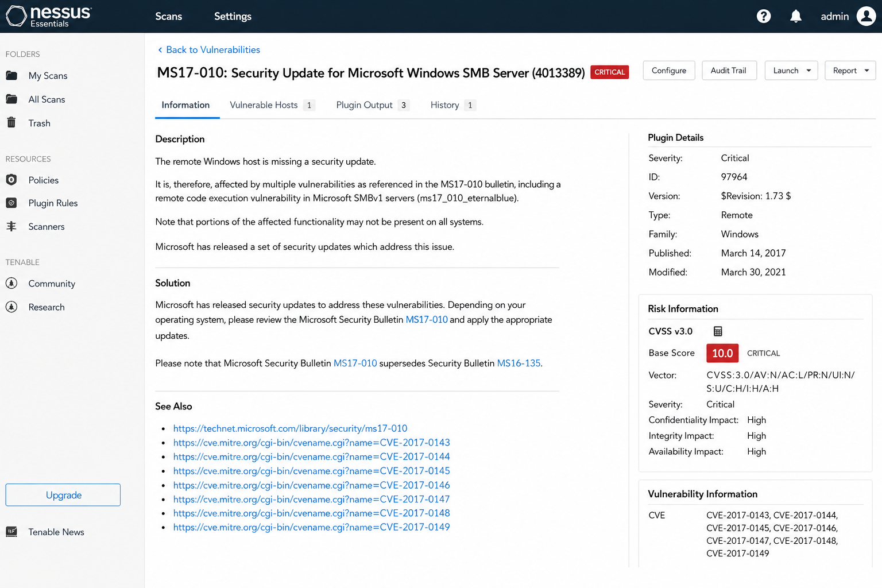
Task: Switch to the History tab
Action: [453, 105]
